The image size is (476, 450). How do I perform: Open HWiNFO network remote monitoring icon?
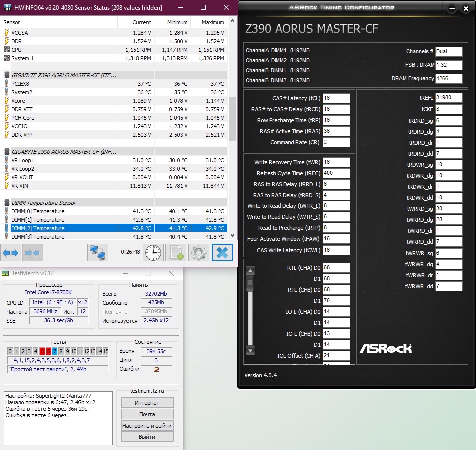[x=98, y=252]
